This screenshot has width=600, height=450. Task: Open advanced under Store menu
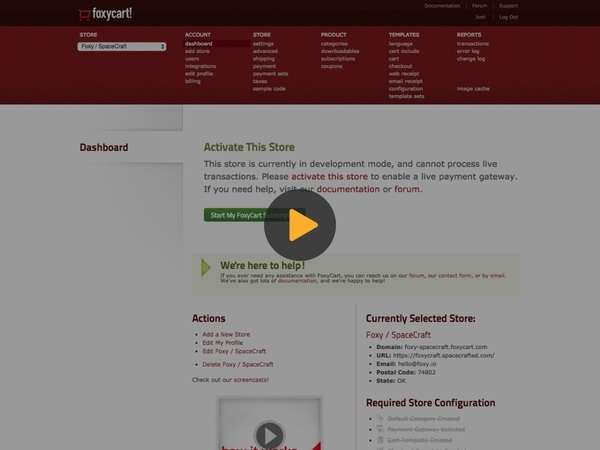coord(265,51)
